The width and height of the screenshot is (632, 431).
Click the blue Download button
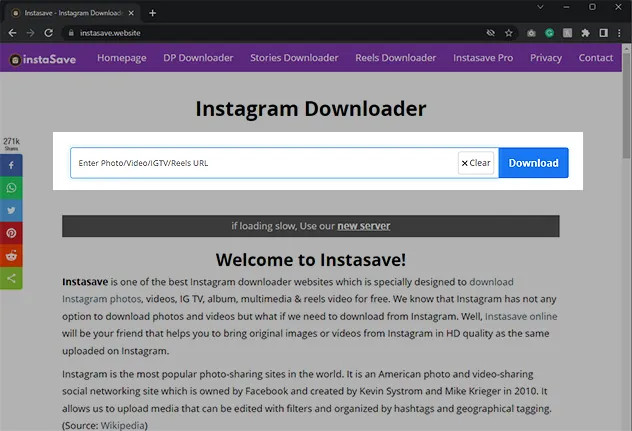[x=534, y=163]
